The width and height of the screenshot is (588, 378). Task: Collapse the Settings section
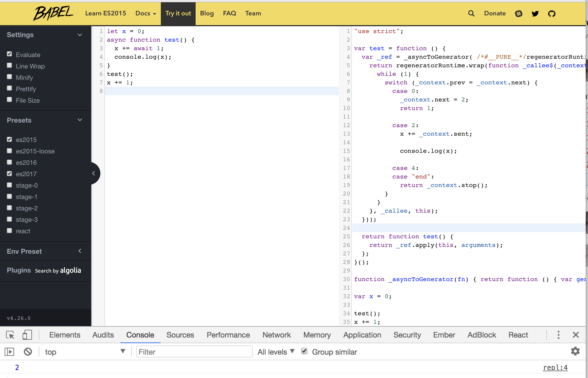pyautogui.click(x=80, y=34)
